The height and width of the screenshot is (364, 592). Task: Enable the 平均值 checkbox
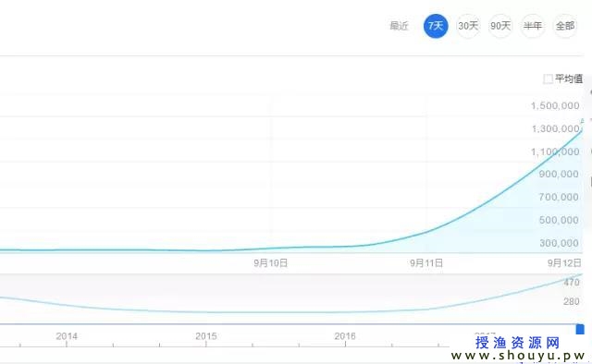[x=548, y=79]
